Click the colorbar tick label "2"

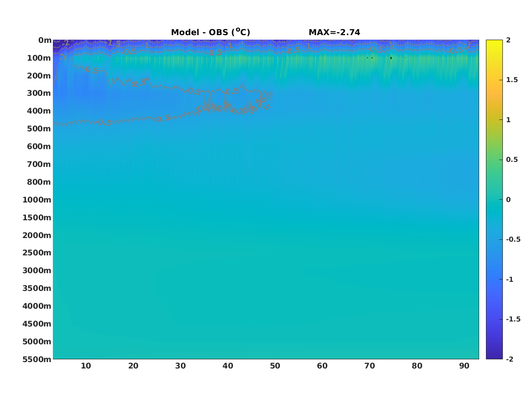pos(508,40)
